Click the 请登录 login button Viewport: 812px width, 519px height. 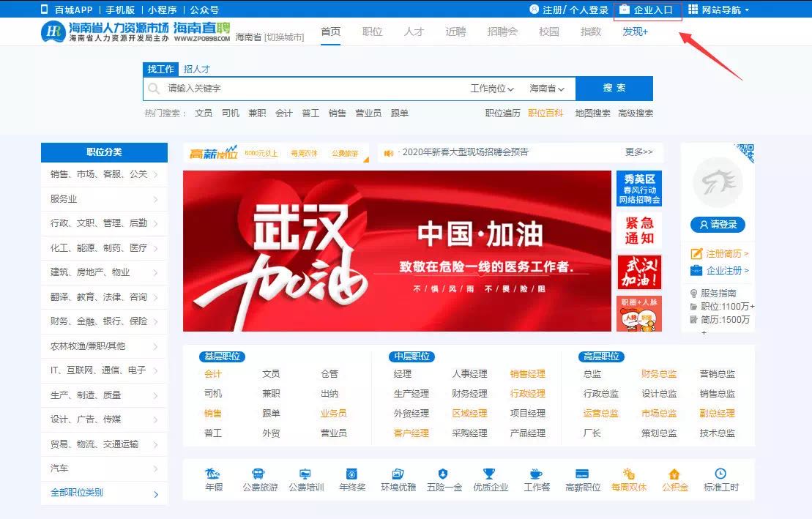tap(718, 225)
